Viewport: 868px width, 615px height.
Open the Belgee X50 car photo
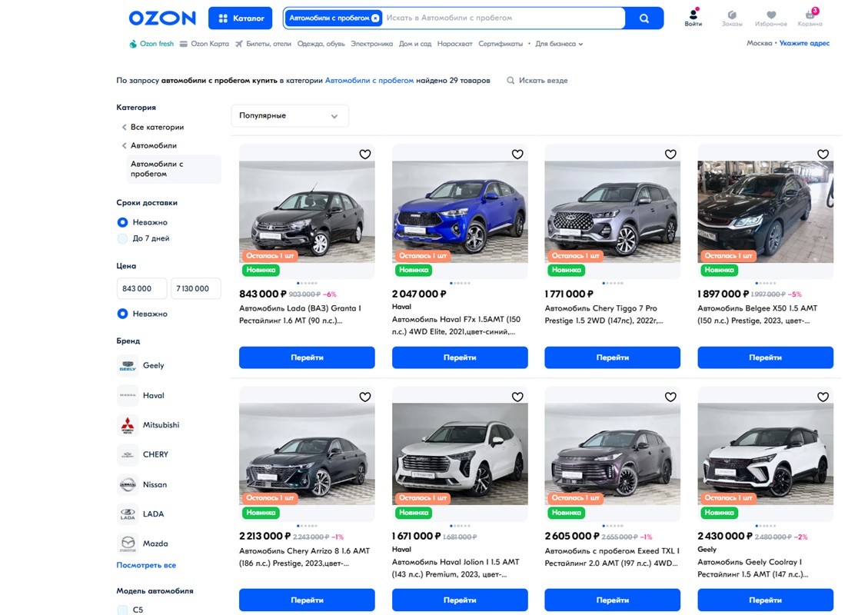point(765,212)
